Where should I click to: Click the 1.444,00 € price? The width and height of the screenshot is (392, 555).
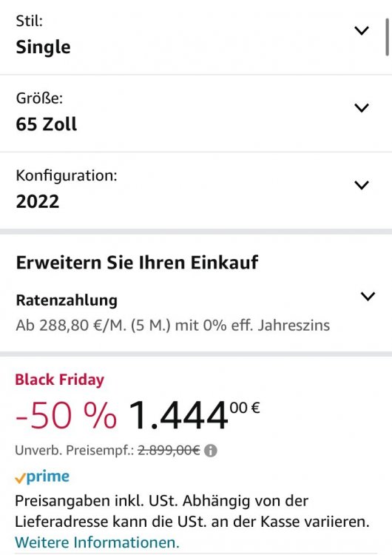point(195,414)
